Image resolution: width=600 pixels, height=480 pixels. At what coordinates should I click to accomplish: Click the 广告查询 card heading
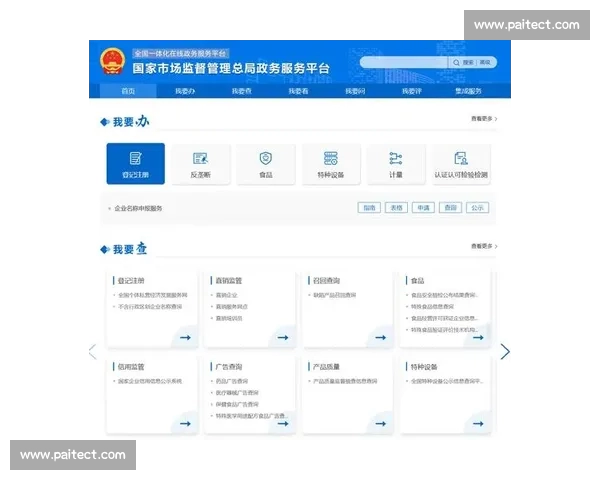pyautogui.click(x=229, y=367)
